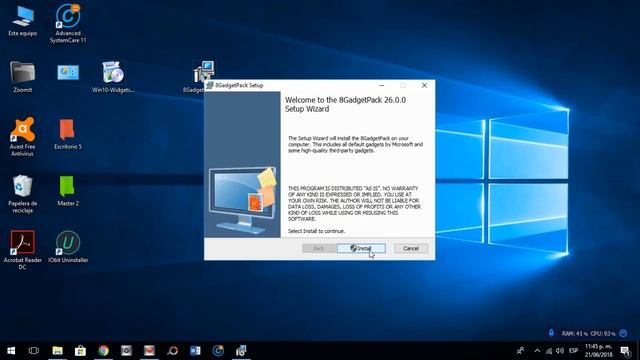Select the Master 2 desktop icon

tap(68, 191)
